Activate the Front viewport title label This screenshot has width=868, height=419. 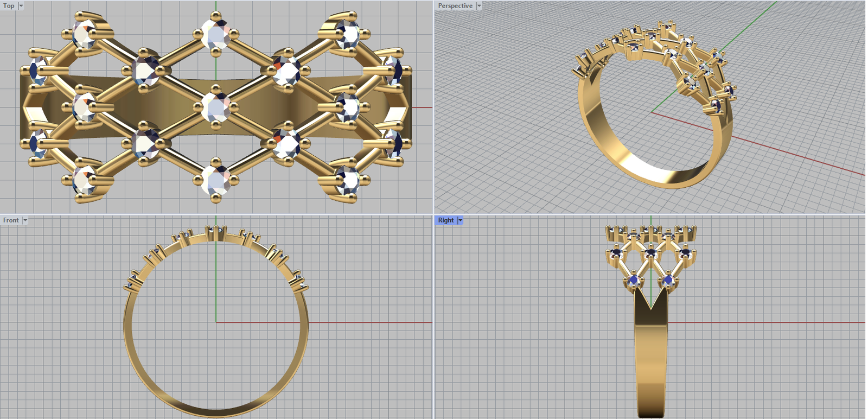11,220
